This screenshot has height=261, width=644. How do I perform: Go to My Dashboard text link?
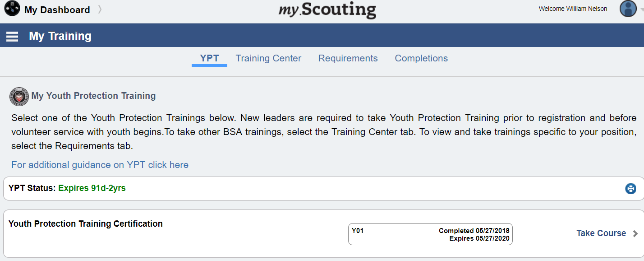coord(57,10)
